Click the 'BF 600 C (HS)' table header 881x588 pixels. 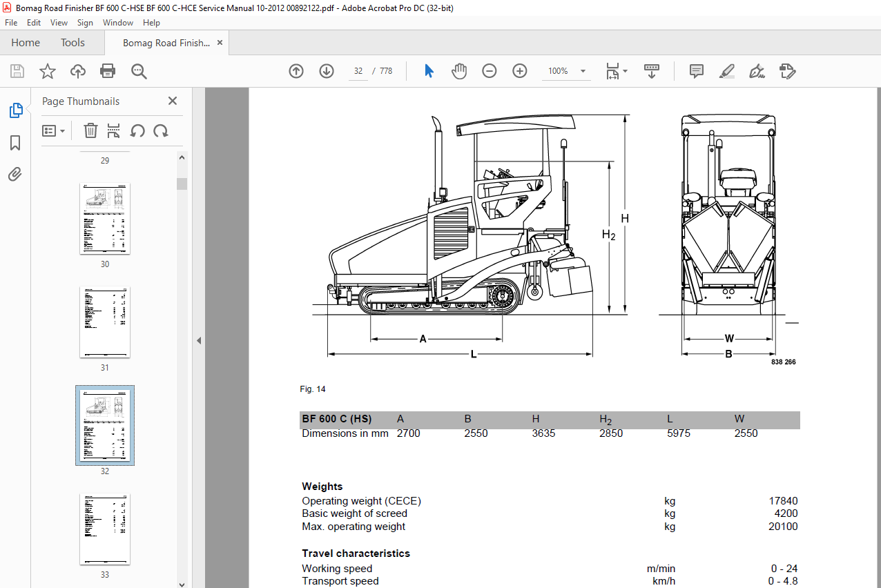tap(336, 419)
